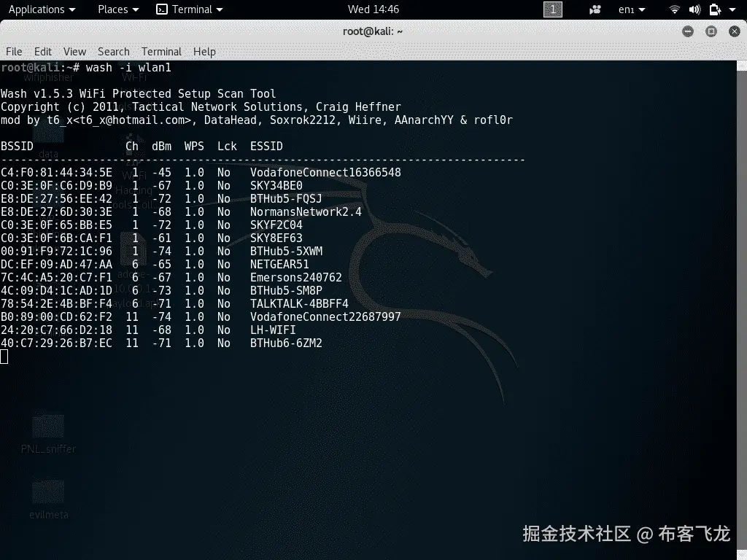Click workspace indicator 1
The image size is (747, 560).
[x=553, y=9]
